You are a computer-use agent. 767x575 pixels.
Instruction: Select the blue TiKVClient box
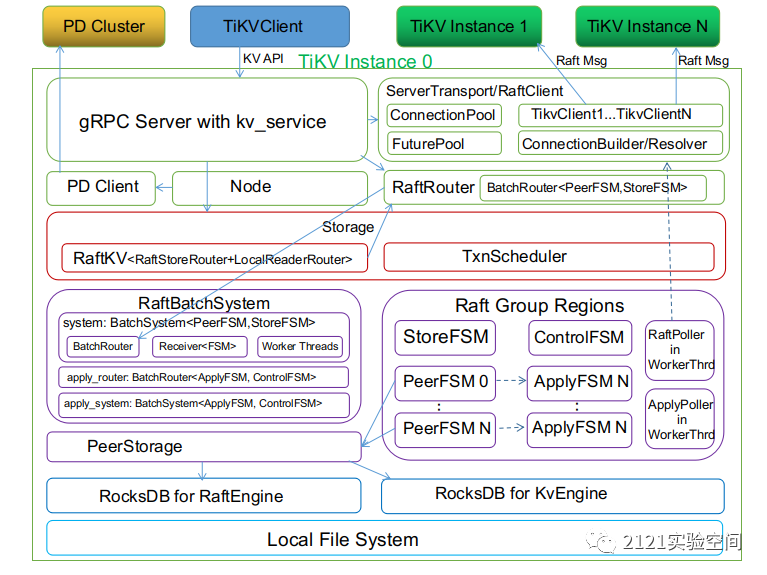pyautogui.click(x=269, y=26)
